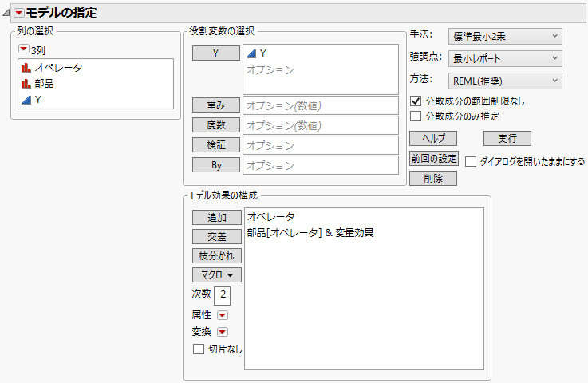This screenshot has width=588, height=383.
Task: Select the Y column in the column list
Action: click(31, 100)
